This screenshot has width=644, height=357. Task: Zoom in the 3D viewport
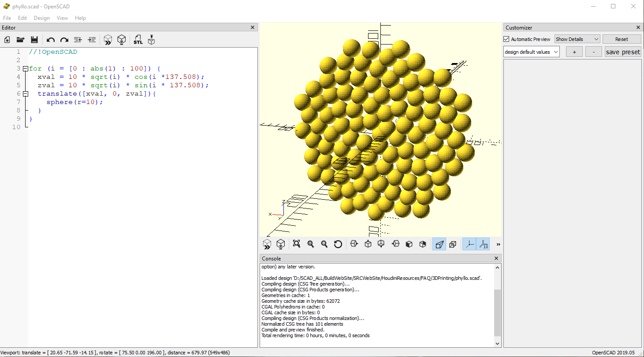point(311,244)
